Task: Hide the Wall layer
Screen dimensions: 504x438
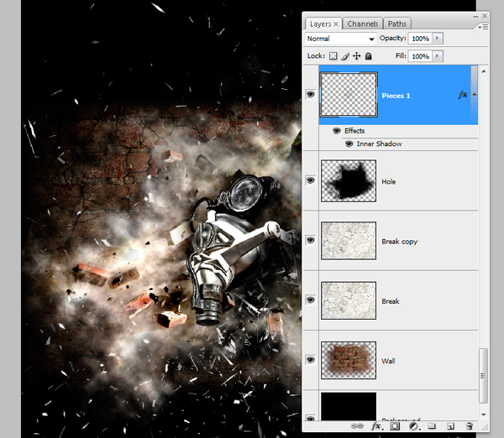Action: pyautogui.click(x=310, y=360)
